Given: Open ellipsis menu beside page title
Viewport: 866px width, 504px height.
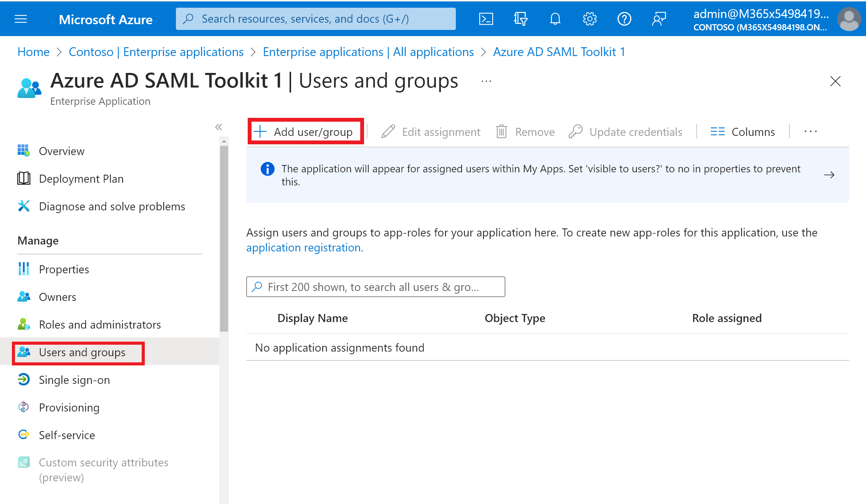Looking at the screenshot, I should click(486, 81).
